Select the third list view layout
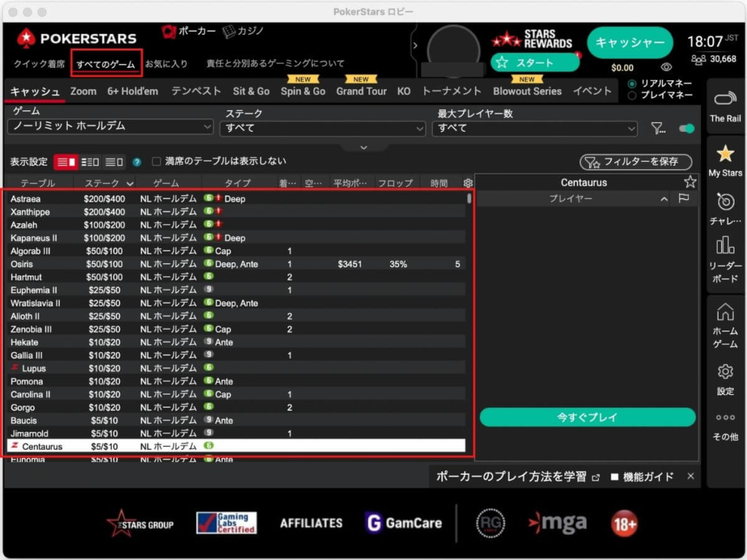 [x=114, y=162]
